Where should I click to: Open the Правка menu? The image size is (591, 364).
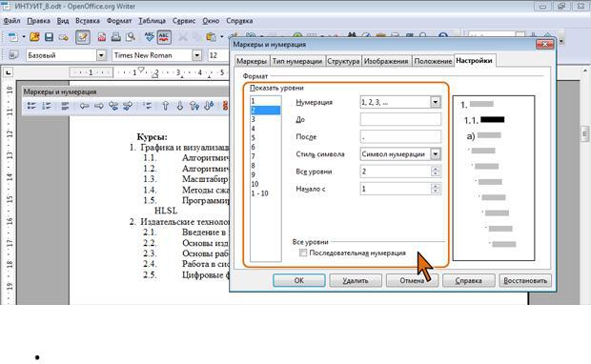tap(39, 21)
